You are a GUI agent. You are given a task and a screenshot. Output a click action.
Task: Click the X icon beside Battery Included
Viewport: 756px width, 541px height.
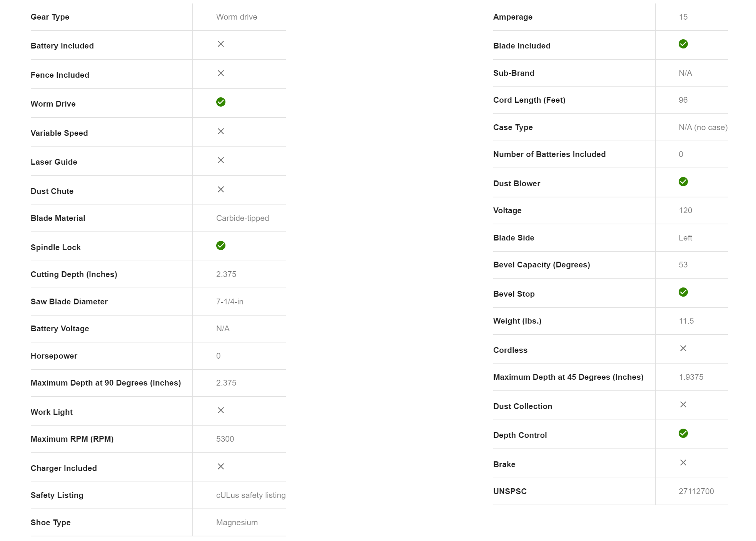(x=220, y=44)
